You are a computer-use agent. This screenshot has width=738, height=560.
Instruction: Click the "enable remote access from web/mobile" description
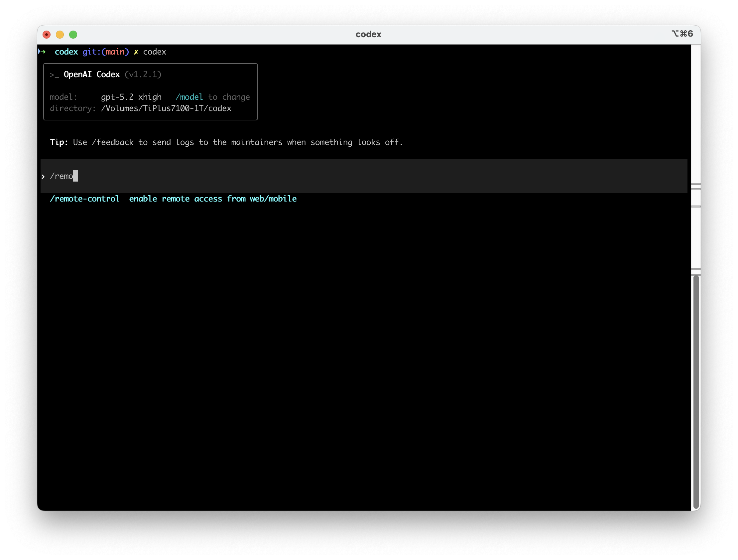pyautogui.click(x=213, y=199)
